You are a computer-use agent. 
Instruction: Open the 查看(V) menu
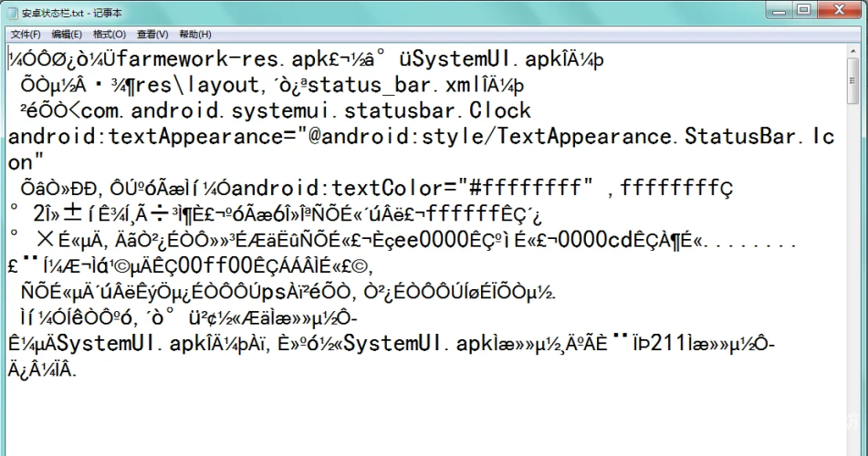152,35
